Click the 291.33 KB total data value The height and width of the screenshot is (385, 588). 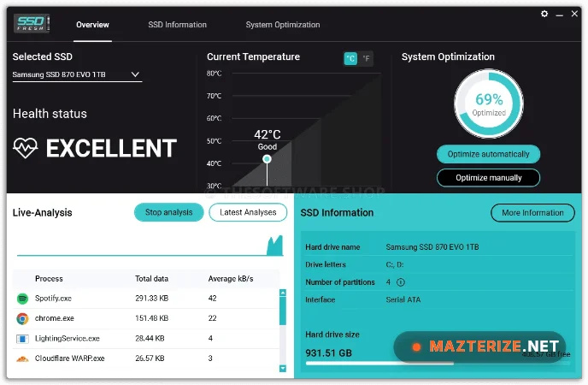[152, 299]
